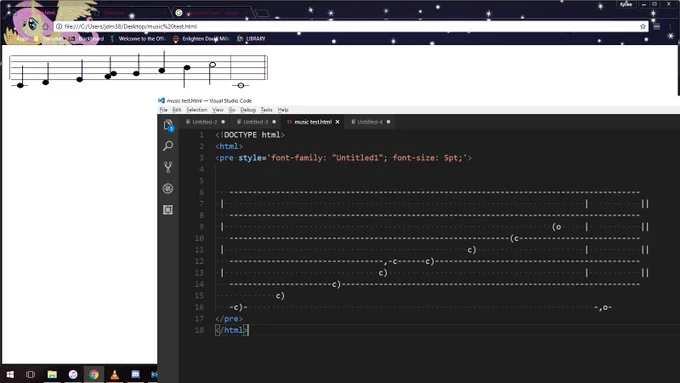This screenshot has width=680, height=383.
Task: Open the Edit menu in VS Code
Action: 177,110
